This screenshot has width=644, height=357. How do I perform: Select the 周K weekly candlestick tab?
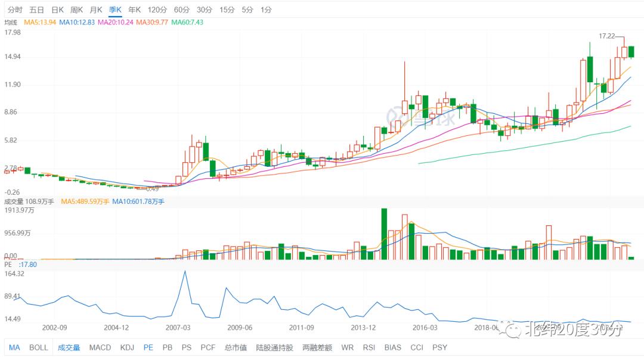[x=77, y=10]
